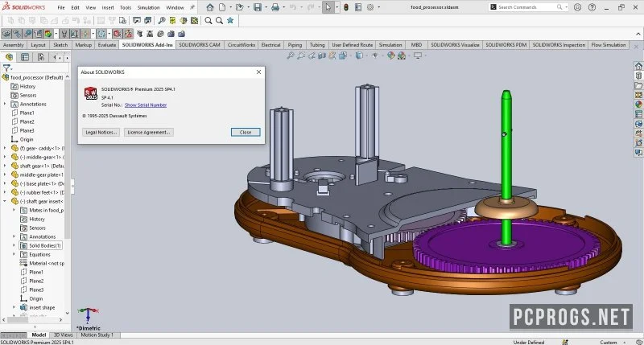Click Close in the About SOLIDWORKS dialog
Viewport: 644px width, 345px height.
coord(246,132)
